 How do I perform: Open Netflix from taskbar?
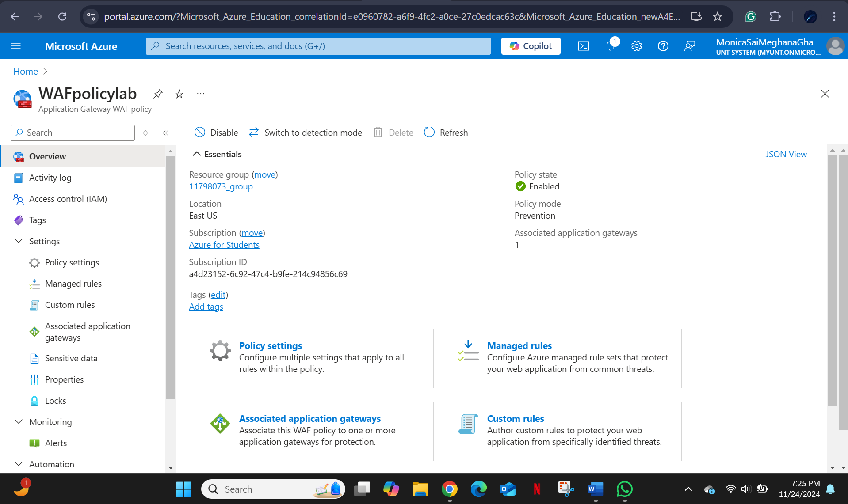[537, 489]
